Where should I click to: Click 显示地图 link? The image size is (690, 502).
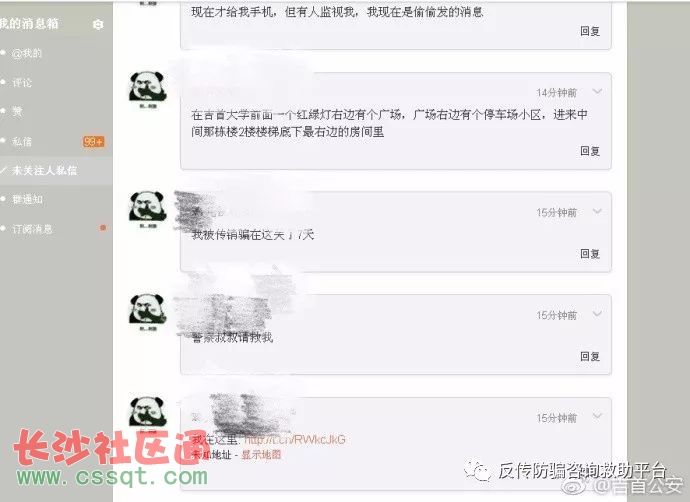[261, 454]
